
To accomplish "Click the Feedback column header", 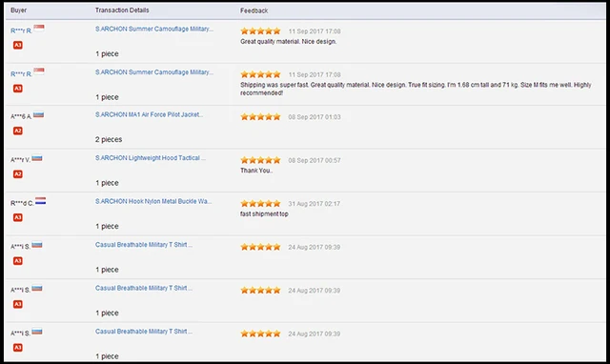I will point(254,10).
